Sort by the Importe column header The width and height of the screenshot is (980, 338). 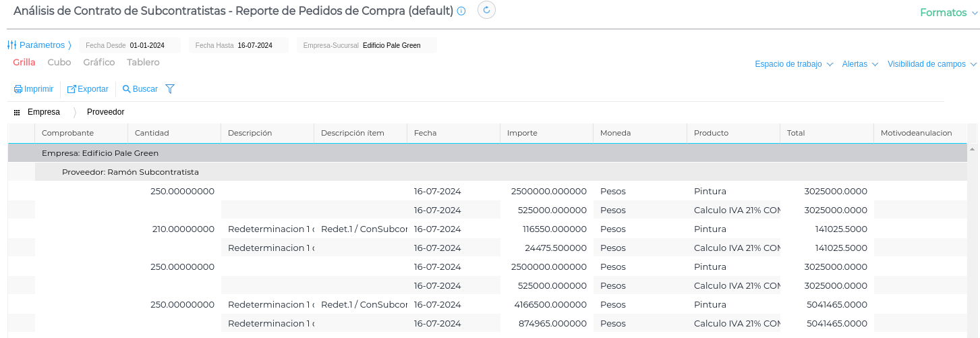point(522,133)
